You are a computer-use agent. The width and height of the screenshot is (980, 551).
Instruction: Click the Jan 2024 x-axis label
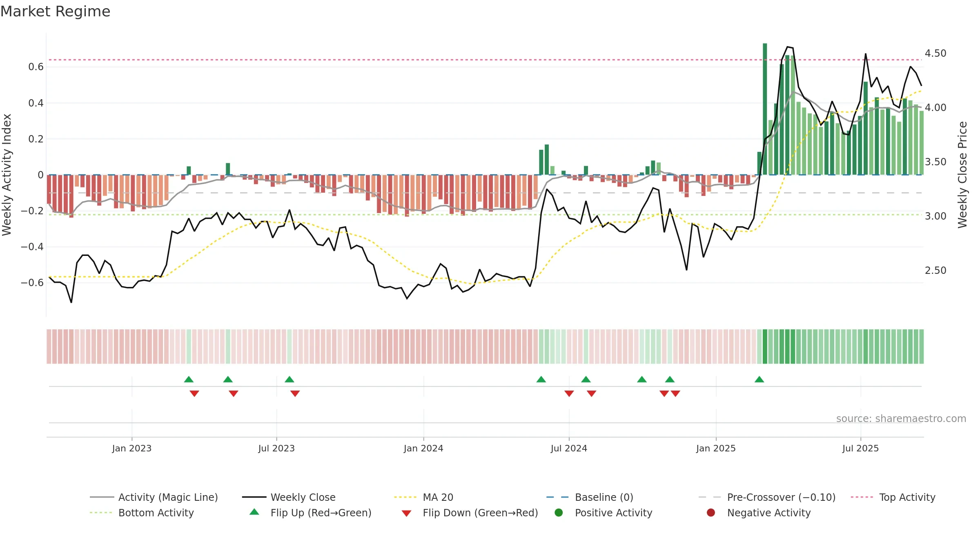[423, 448]
